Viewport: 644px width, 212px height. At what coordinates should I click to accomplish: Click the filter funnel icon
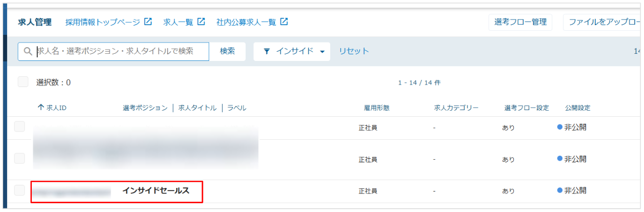267,52
